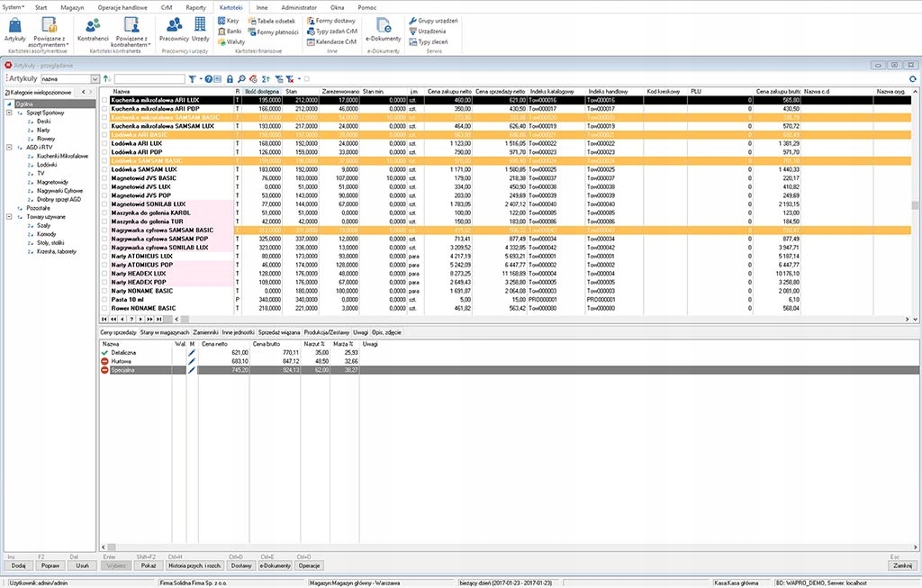Select checkbox beside Magnetowid JVS BASIC
922x588 pixels.
pyautogui.click(x=104, y=177)
